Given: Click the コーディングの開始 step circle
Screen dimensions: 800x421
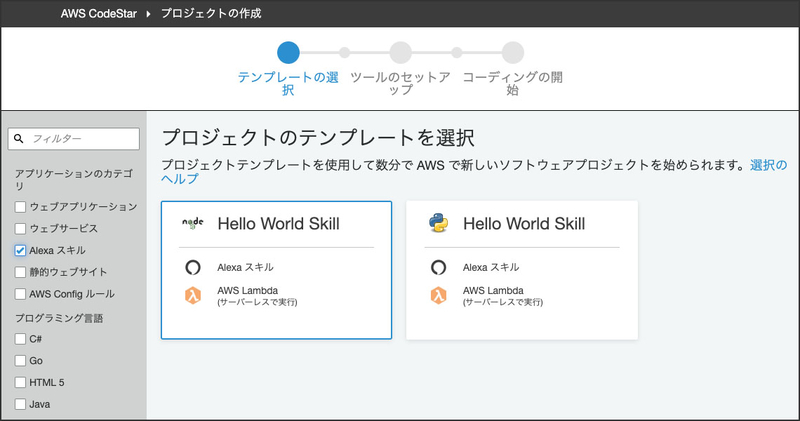Looking at the screenshot, I should pos(513,53).
